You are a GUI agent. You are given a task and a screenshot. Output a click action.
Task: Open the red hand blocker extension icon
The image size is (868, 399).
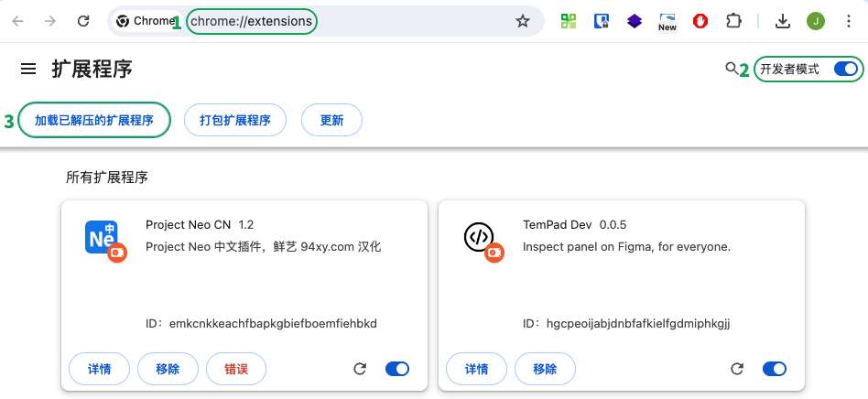(x=700, y=21)
